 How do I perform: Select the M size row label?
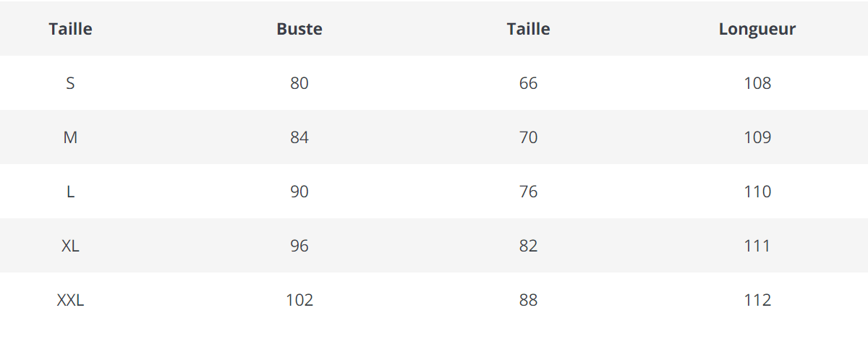[70, 137]
